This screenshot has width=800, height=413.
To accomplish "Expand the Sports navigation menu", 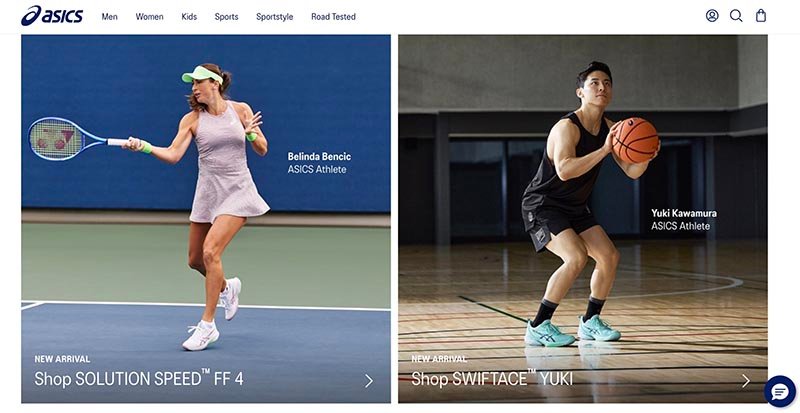I will pos(226,17).
